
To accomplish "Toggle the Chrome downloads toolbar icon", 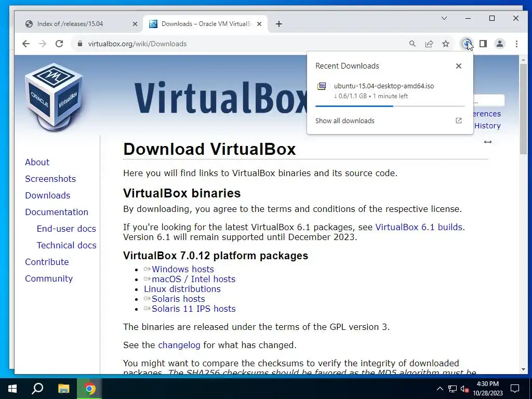I will [x=467, y=44].
